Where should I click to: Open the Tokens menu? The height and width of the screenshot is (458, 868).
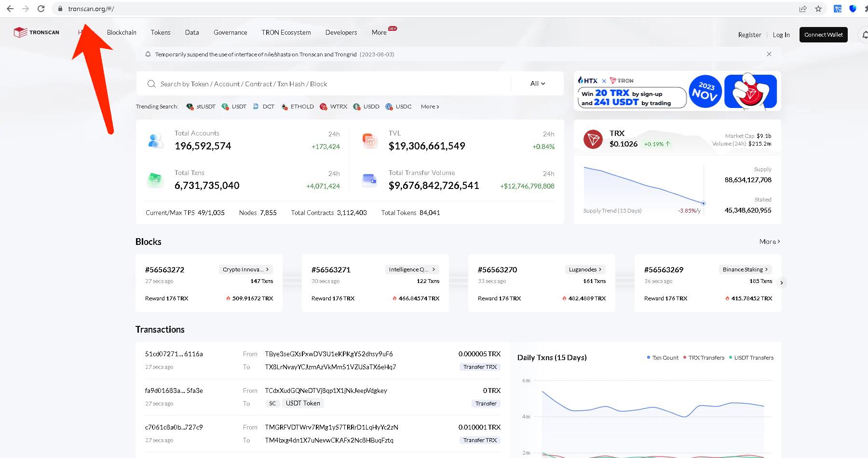(x=161, y=32)
